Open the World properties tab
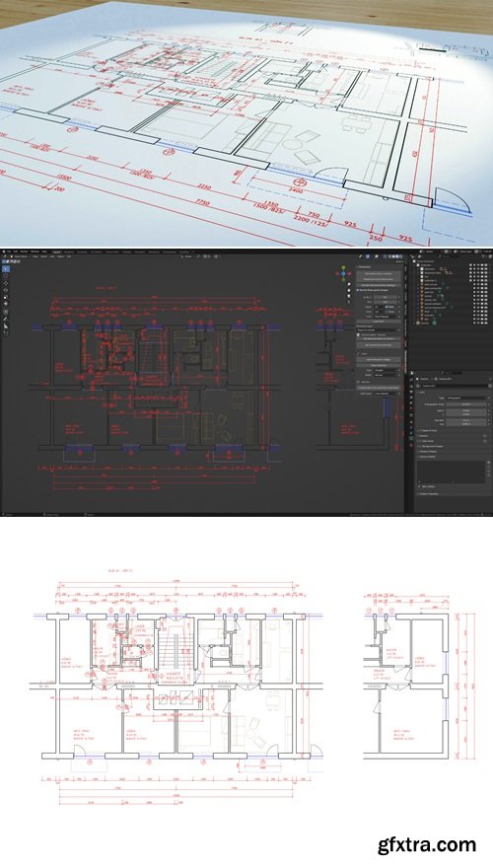This screenshot has width=493, height=868. coord(412,408)
